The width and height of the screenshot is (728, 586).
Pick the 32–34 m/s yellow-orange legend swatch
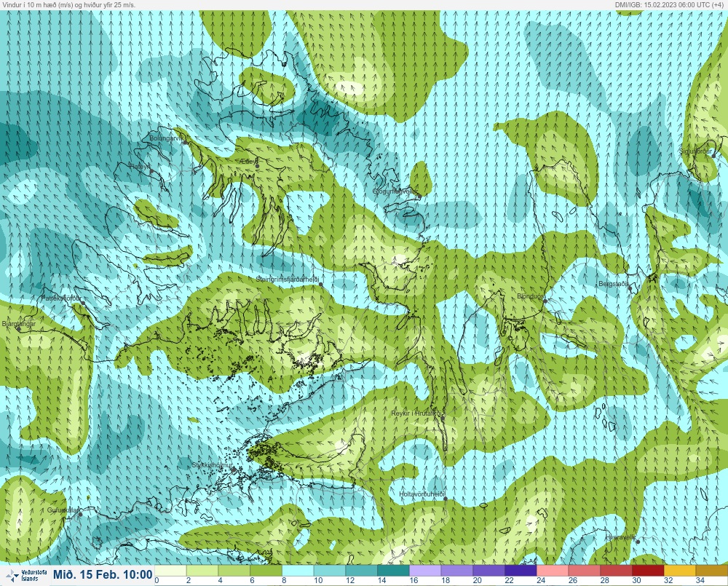pyautogui.click(x=680, y=570)
